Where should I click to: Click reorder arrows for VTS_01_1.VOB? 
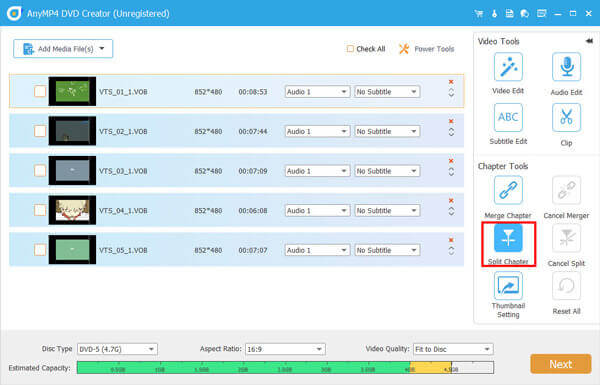coord(451,93)
